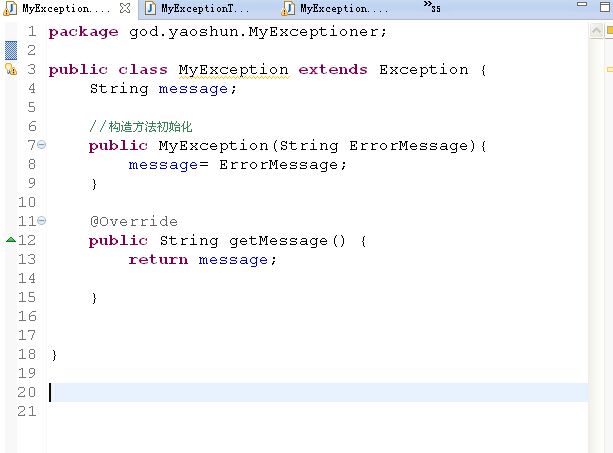Click line number 18 in the gutter

point(27,355)
